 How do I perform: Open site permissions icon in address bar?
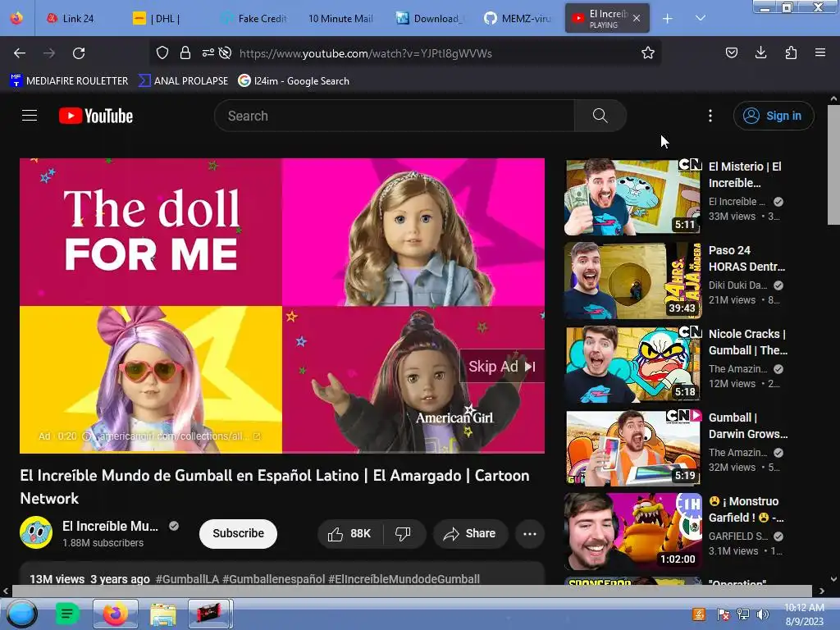(x=208, y=52)
